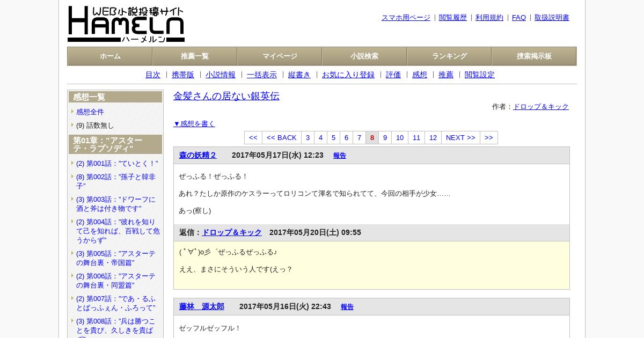Screen dimensions: 644x338
Task: Go to comments page 11
Action: [416, 138]
